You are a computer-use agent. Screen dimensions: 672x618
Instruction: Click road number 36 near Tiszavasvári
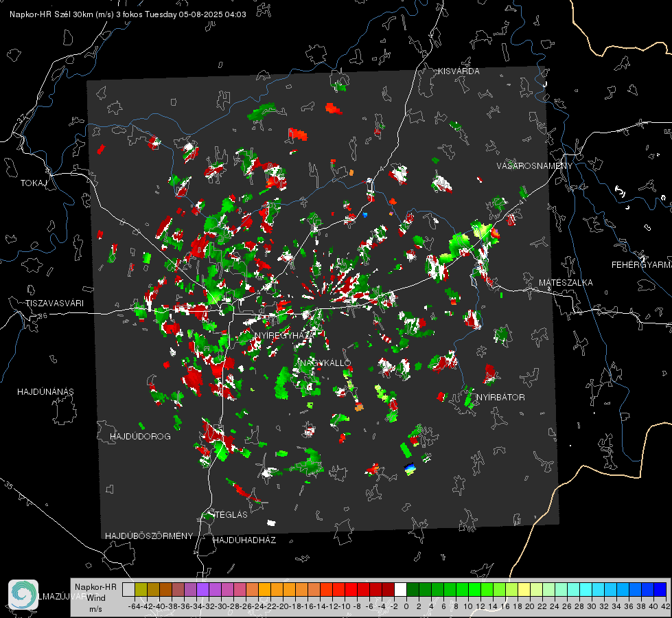click(43, 316)
